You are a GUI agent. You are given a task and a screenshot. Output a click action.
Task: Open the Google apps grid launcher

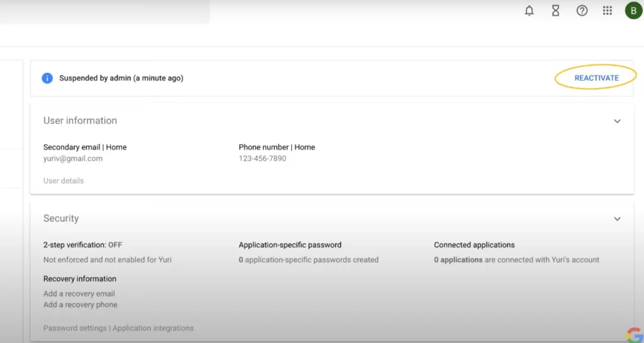(x=608, y=11)
